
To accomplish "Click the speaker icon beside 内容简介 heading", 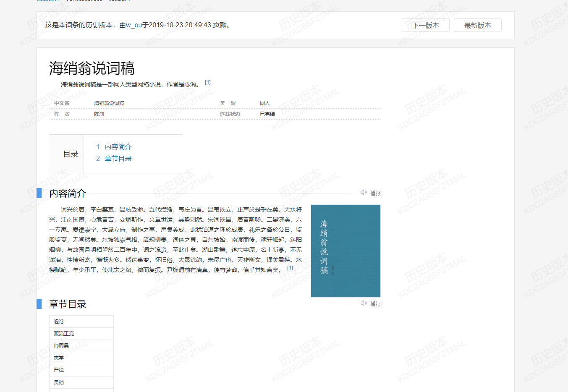I will [364, 192].
